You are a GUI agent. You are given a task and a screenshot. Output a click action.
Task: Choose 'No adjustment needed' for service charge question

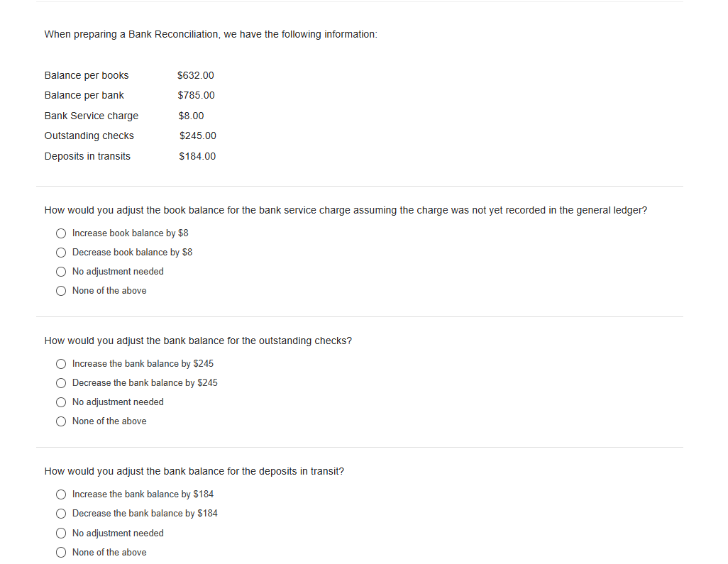(61, 271)
